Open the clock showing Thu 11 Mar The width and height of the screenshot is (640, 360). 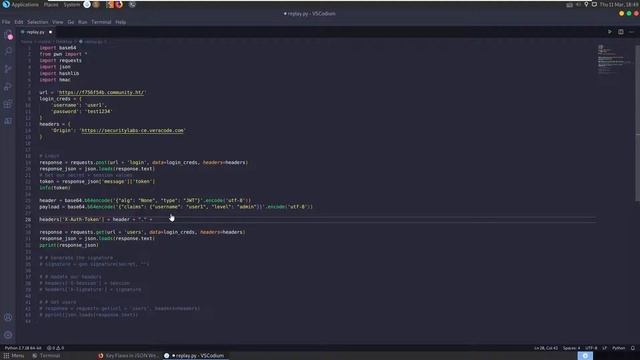tap(619, 4)
